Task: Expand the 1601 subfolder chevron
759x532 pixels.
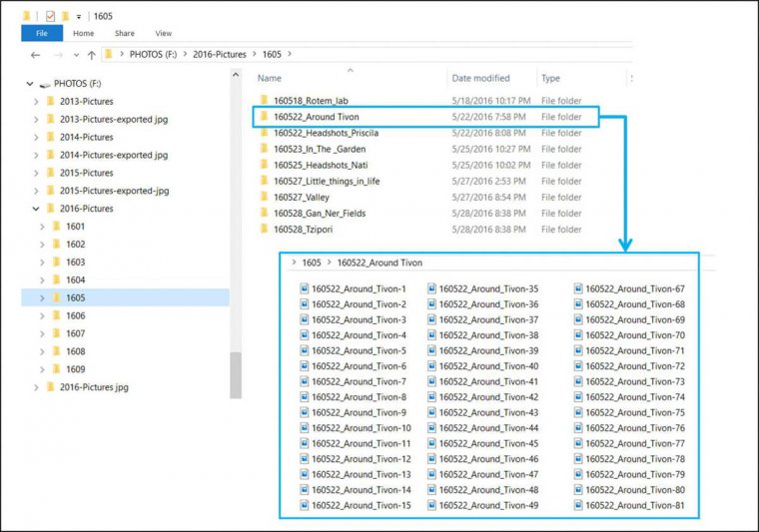Action: (42, 227)
